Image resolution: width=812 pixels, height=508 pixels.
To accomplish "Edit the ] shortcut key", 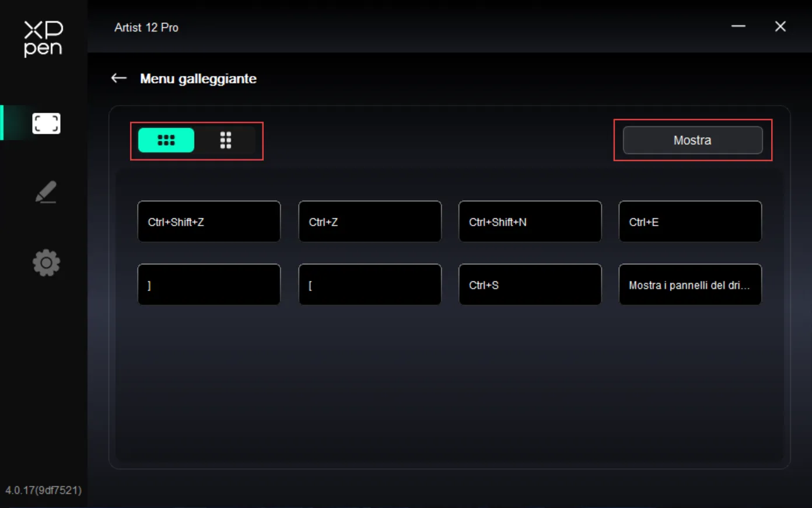I will click(209, 284).
